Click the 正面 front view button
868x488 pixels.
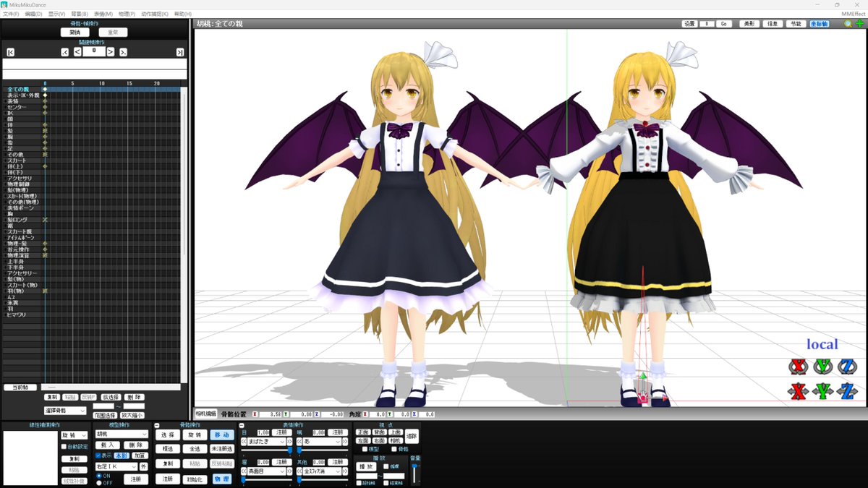[x=363, y=432]
